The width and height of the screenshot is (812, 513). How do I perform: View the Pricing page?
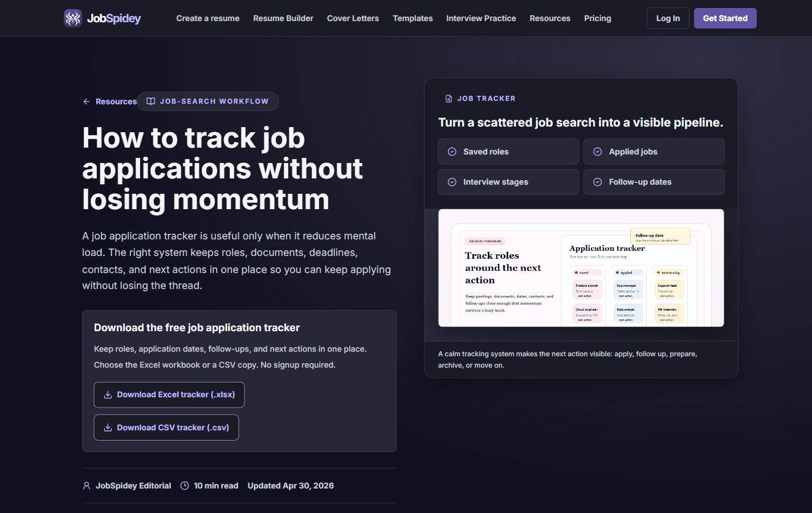point(598,18)
